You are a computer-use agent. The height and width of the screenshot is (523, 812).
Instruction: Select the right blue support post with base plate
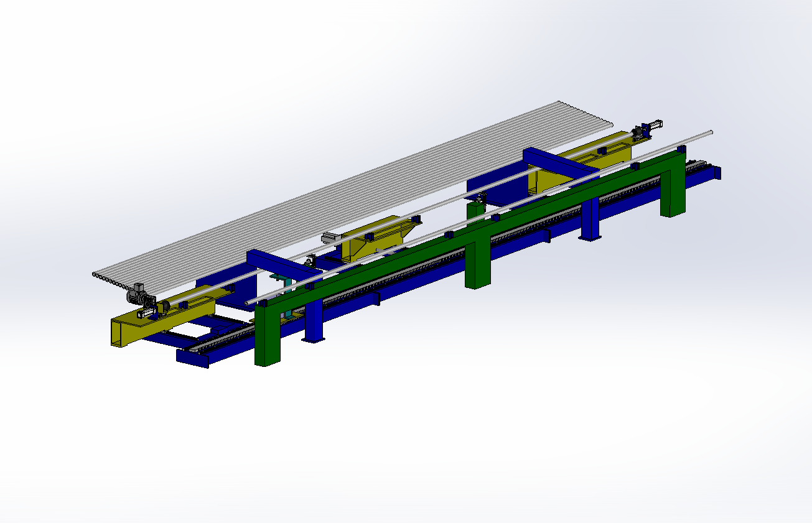(x=590, y=220)
